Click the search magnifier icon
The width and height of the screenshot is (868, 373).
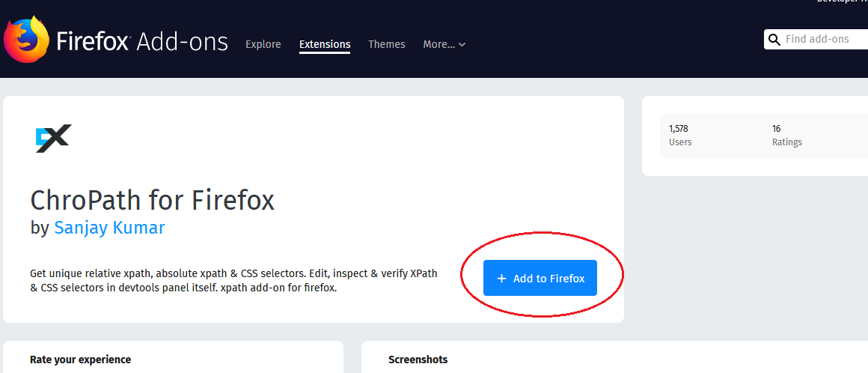(774, 40)
